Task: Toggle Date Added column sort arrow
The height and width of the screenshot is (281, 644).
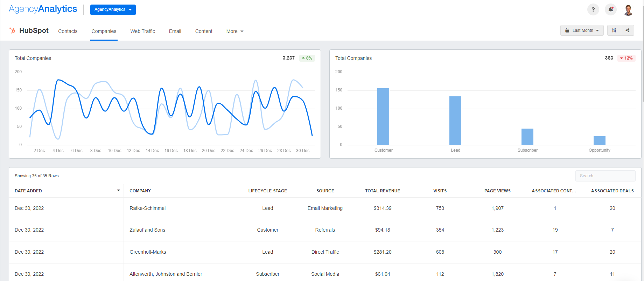Action: tap(118, 191)
